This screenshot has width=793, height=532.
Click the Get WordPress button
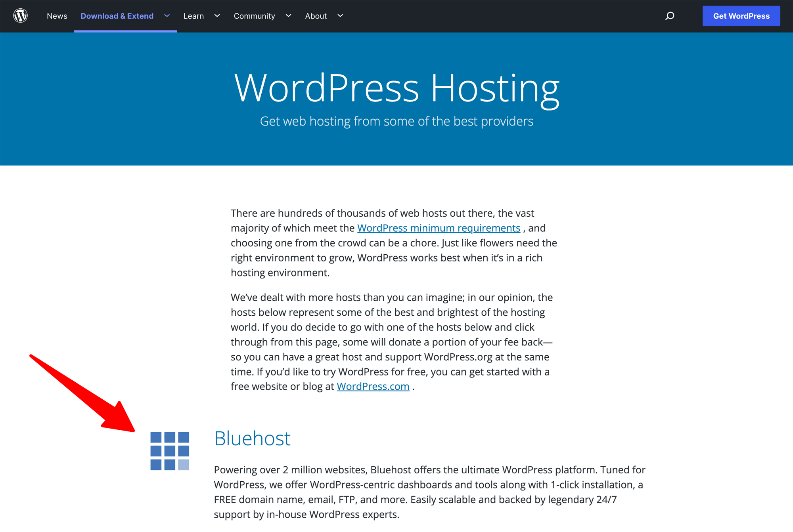(741, 16)
